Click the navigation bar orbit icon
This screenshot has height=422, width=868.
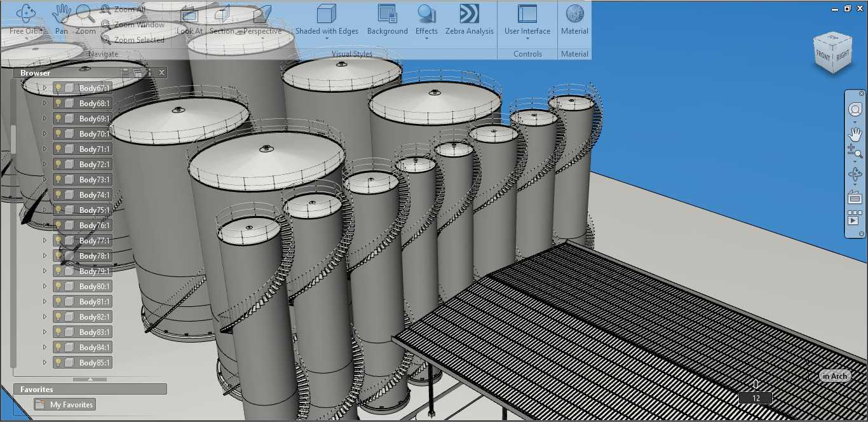pyautogui.click(x=855, y=174)
